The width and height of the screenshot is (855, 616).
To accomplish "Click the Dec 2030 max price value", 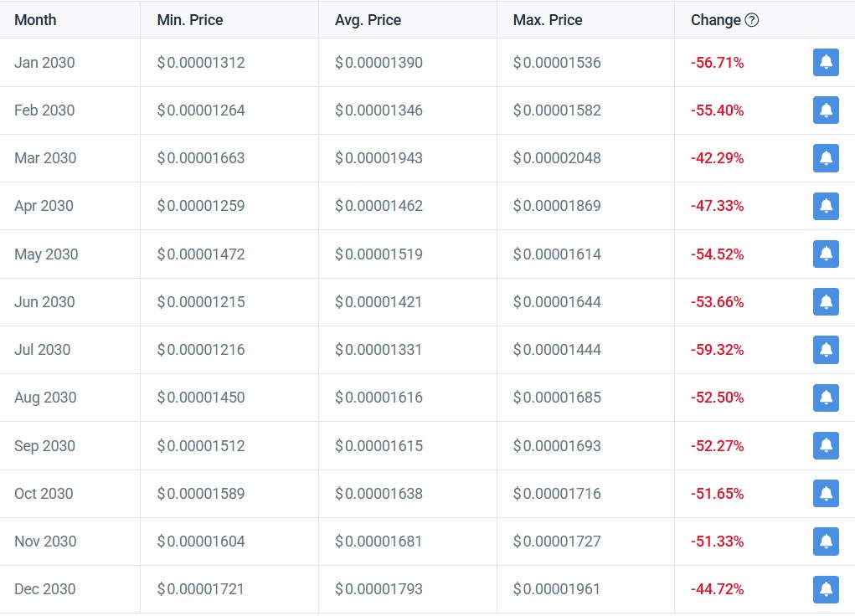I will click(x=558, y=589).
